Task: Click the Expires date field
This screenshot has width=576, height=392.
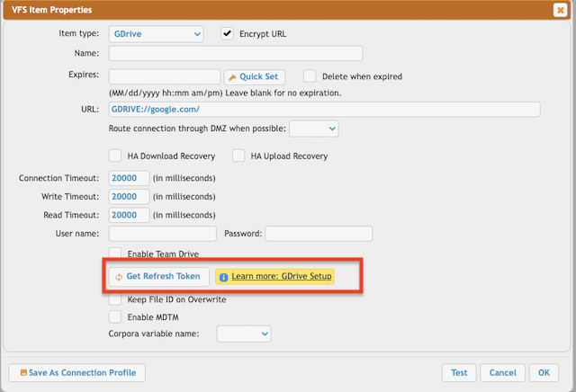Action: point(165,76)
